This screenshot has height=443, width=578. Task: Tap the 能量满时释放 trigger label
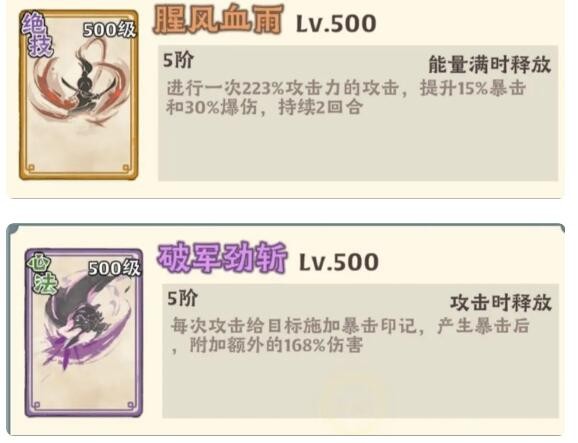(x=490, y=65)
